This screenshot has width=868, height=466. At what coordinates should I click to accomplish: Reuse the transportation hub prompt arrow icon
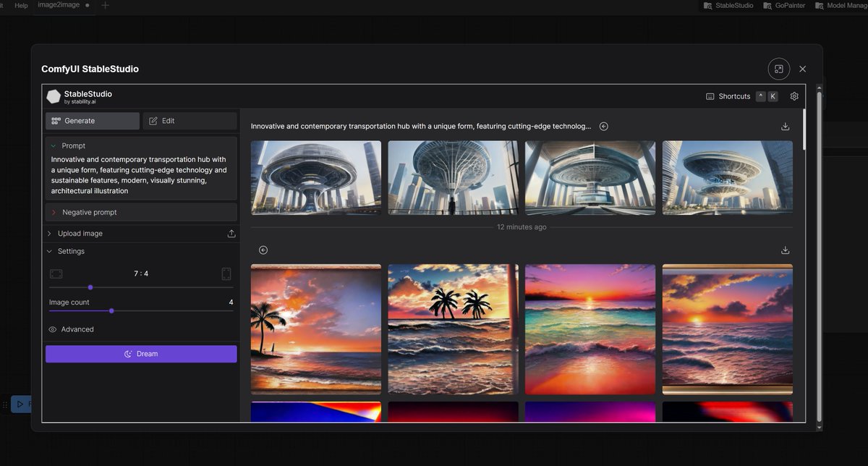pyautogui.click(x=604, y=126)
